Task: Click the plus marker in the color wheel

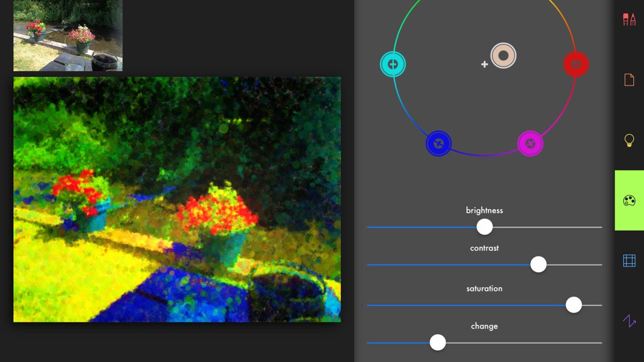Action: (484, 64)
